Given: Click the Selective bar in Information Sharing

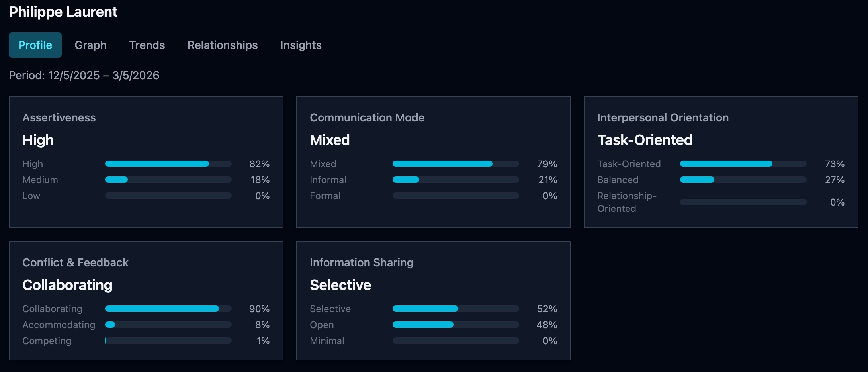Looking at the screenshot, I should pyautogui.click(x=456, y=308).
